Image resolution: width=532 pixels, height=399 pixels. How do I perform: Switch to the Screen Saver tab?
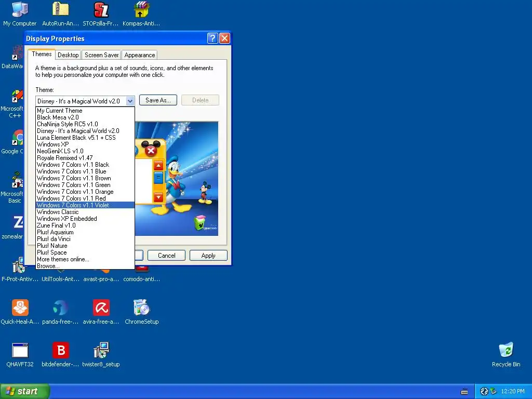pos(101,55)
